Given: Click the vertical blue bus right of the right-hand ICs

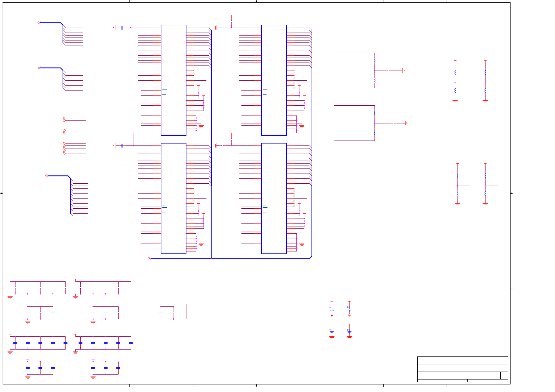Looking at the screenshot, I should click(x=312, y=143).
